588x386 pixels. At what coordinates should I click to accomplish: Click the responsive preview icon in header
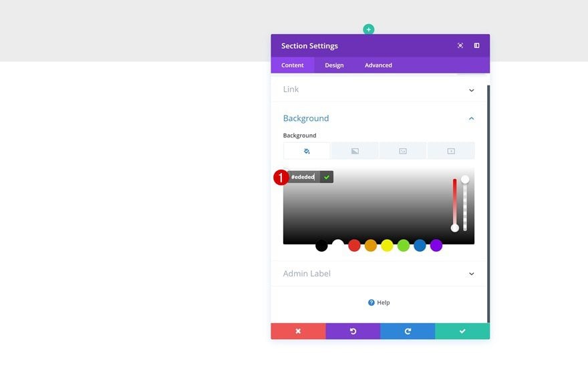click(x=460, y=45)
